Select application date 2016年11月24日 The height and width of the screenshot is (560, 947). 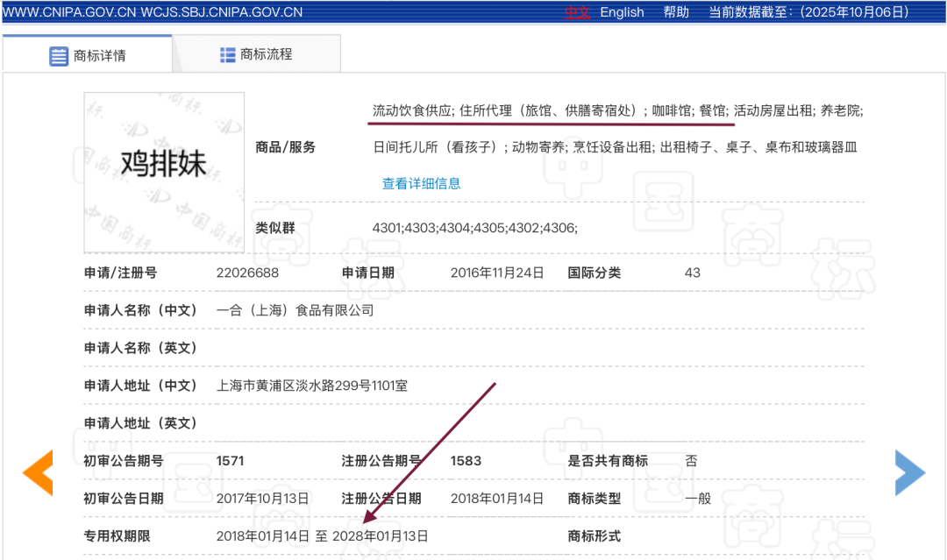497,273
